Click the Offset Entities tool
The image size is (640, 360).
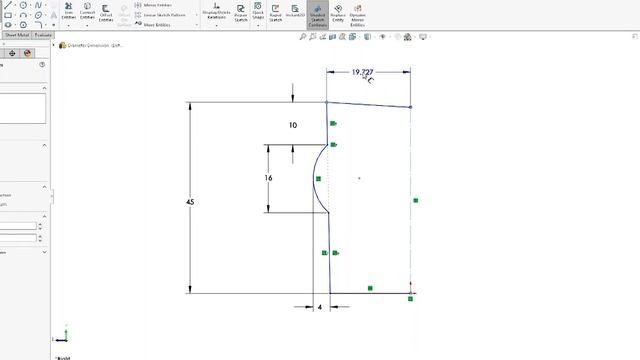point(106,13)
